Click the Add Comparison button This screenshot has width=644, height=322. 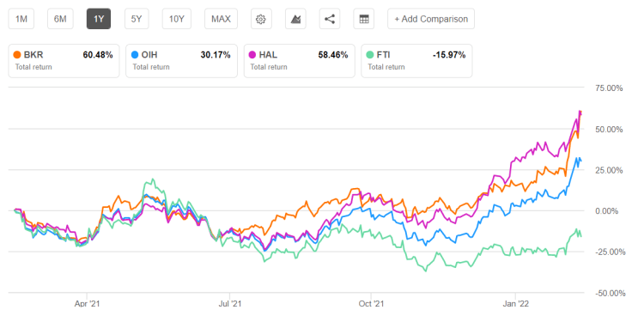point(431,19)
